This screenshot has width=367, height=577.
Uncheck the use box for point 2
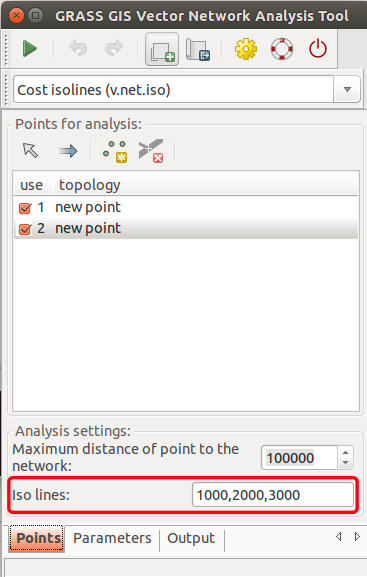click(x=25, y=229)
